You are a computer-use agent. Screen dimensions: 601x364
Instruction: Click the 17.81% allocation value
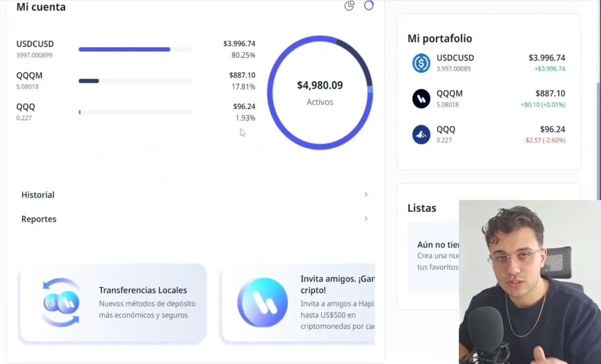point(243,87)
